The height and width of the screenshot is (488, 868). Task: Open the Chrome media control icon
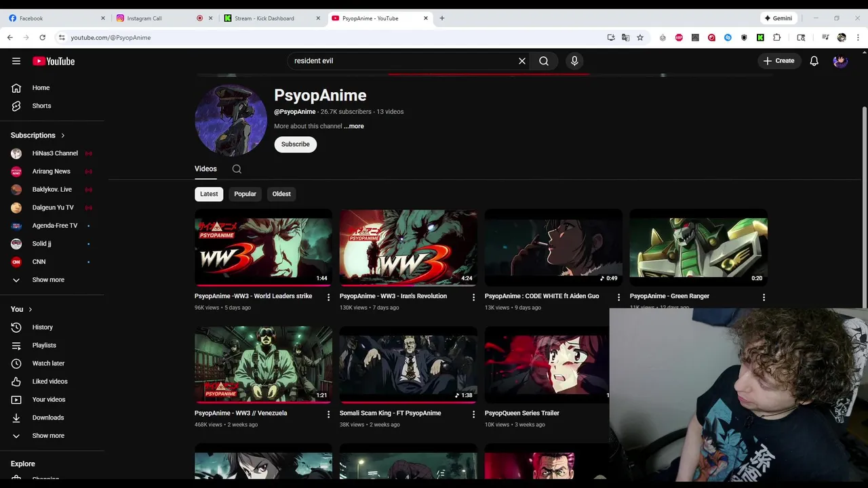[x=825, y=37]
